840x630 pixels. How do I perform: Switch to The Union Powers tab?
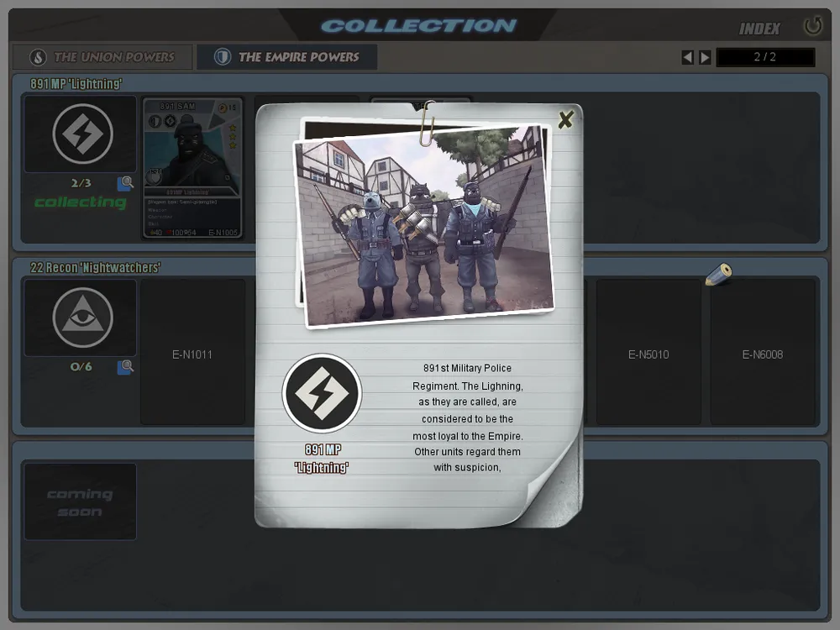(102, 57)
